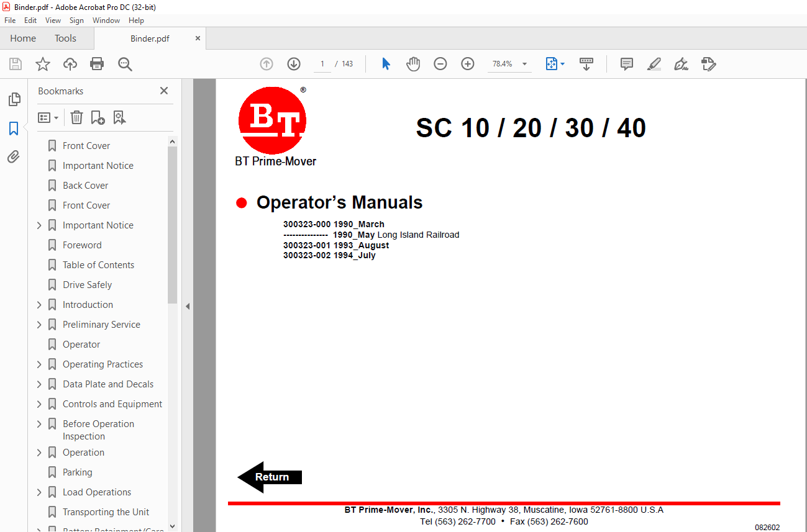Open the Operator bookmark

(81, 345)
